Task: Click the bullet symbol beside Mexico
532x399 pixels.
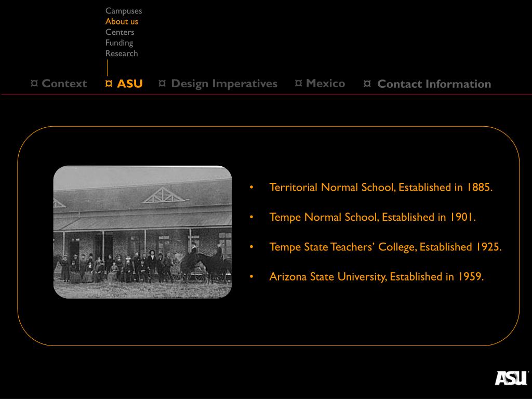Action: (x=299, y=83)
